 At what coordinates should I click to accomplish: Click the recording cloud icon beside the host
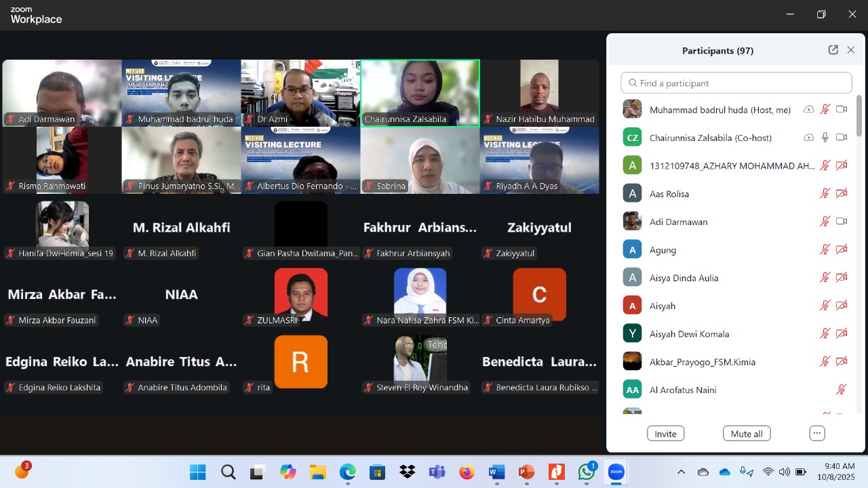(808, 109)
